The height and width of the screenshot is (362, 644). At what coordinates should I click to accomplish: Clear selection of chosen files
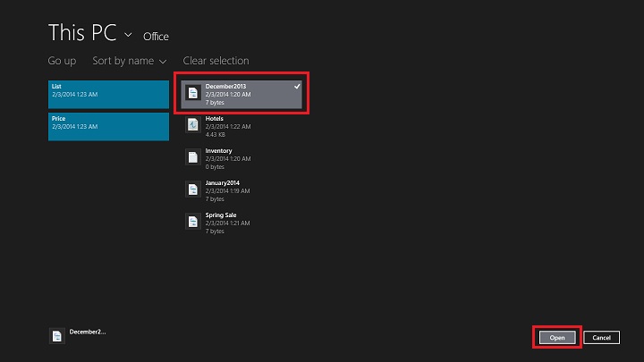[216, 61]
